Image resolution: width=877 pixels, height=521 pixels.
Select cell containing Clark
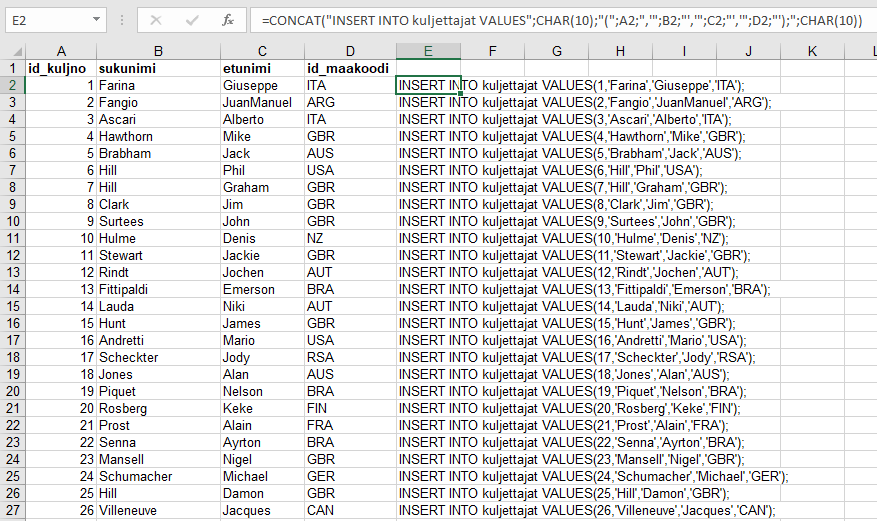tap(158, 205)
